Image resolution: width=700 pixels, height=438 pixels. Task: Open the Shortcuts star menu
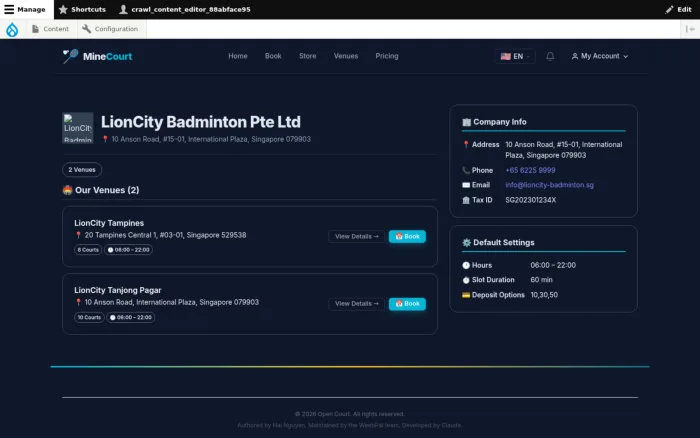point(82,9)
